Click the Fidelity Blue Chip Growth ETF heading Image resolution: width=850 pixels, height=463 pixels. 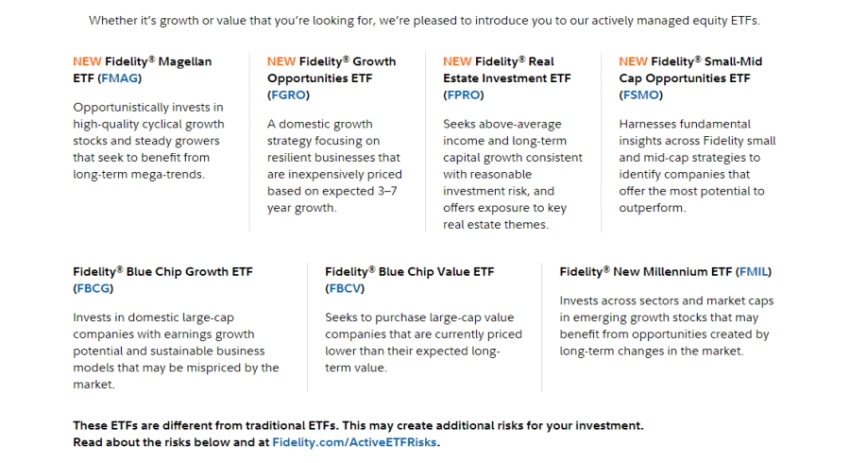coord(163,280)
